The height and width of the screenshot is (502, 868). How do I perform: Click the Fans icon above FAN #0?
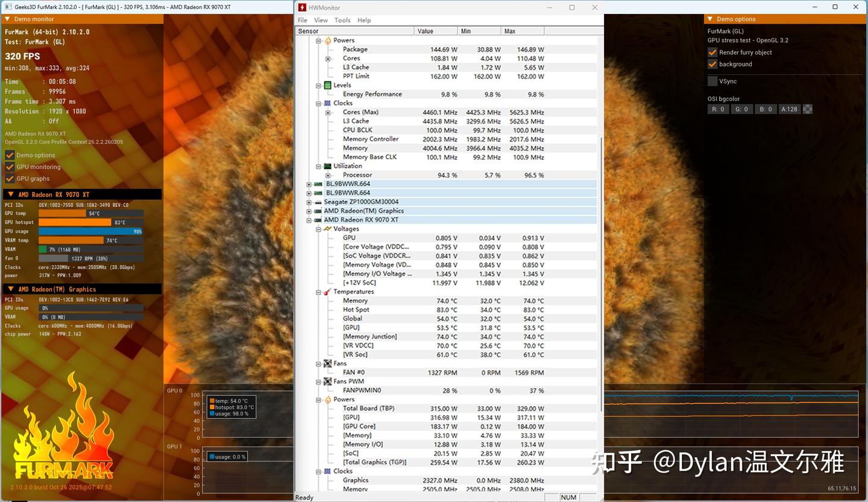327,364
